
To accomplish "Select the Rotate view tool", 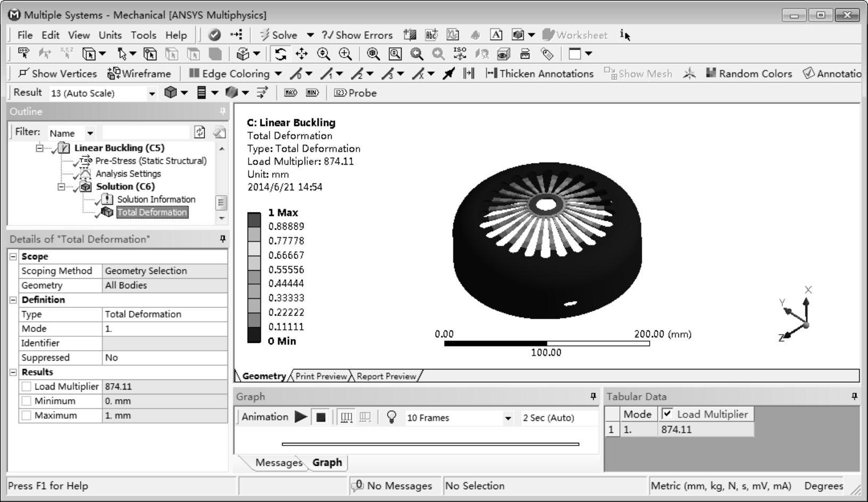I will (x=281, y=54).
